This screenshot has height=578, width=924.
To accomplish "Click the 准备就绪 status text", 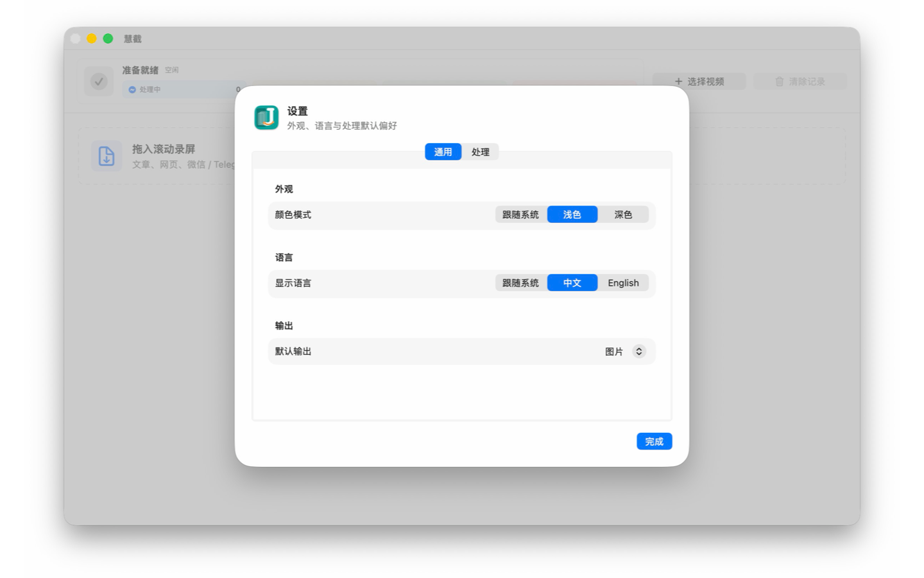I will pyautogui.click(x=140, y=70).
